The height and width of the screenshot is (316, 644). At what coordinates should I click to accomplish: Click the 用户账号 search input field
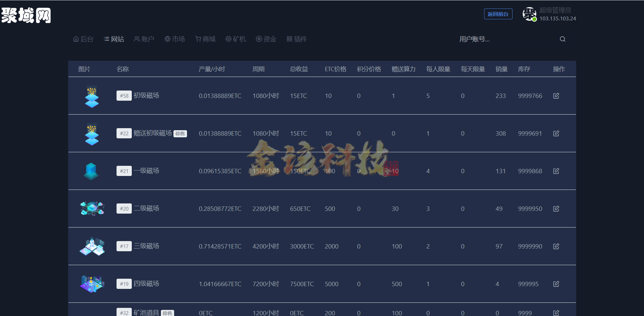click(x=491, y=39)
